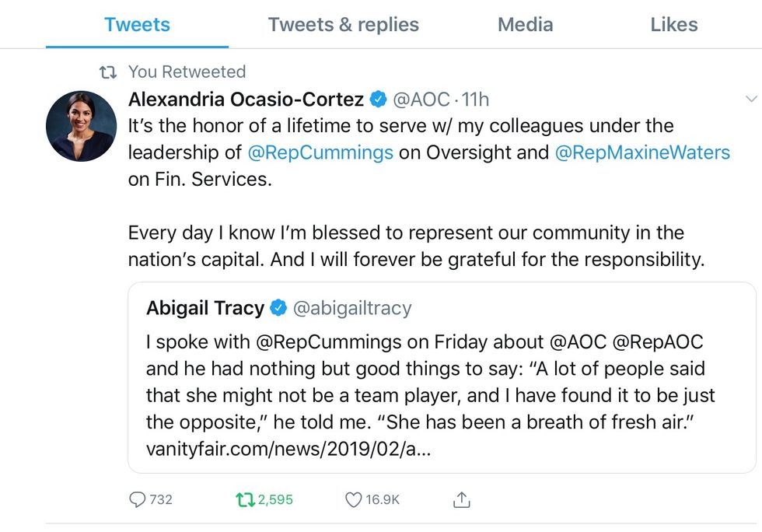Click the green retweet icon

point(245,499)
